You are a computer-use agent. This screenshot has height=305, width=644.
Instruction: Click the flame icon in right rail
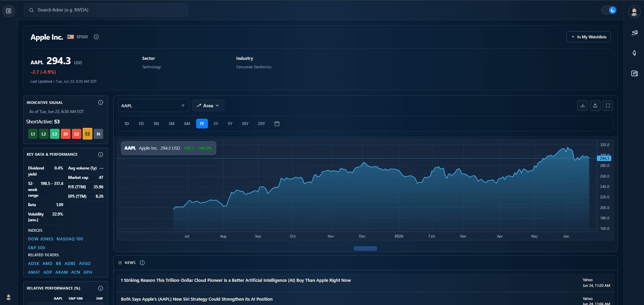tap(634, 53)
